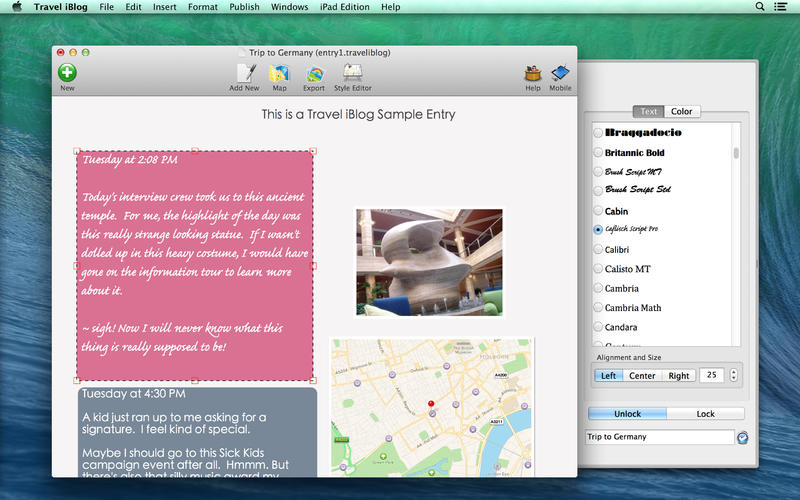The height and width of the screenshot is (500, 800).
Task: Switch to the Text tab
Action: pos(648,111)
